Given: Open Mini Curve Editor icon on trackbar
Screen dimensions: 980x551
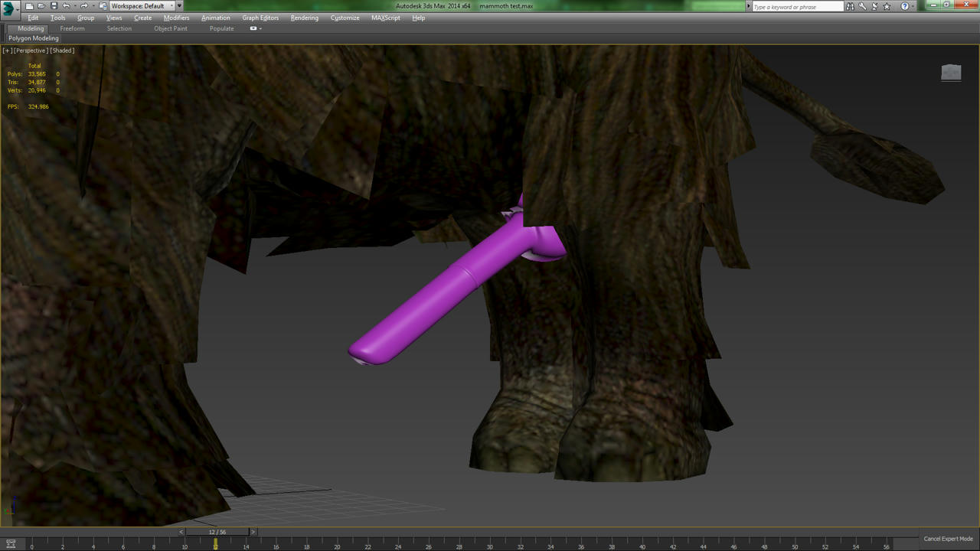Looking at the screenshot, I should (11, 544).
